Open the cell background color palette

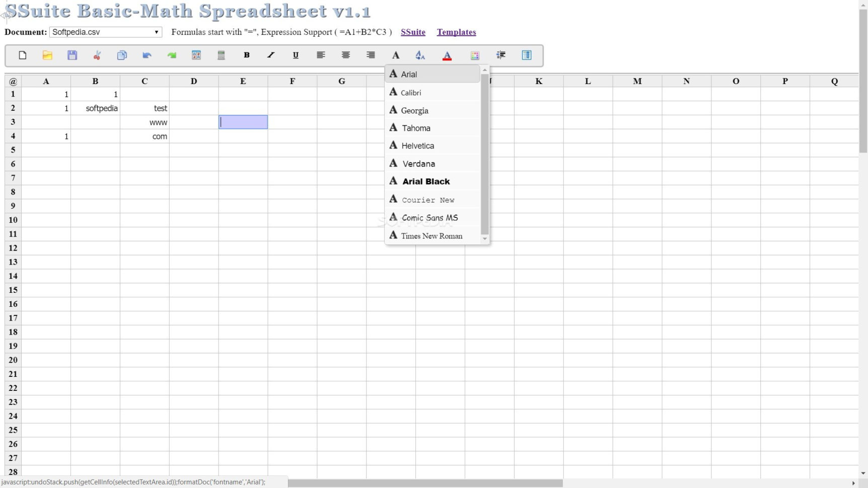click(475, 55)
